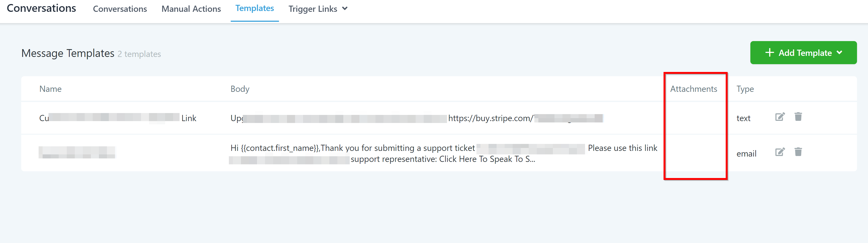Edit the email type template
Viewport: 868px width, 243px height.
click(x=780, y=152)
